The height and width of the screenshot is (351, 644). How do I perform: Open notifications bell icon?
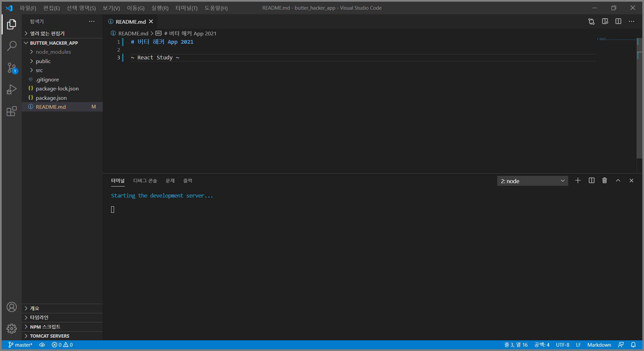pos(633,345)
